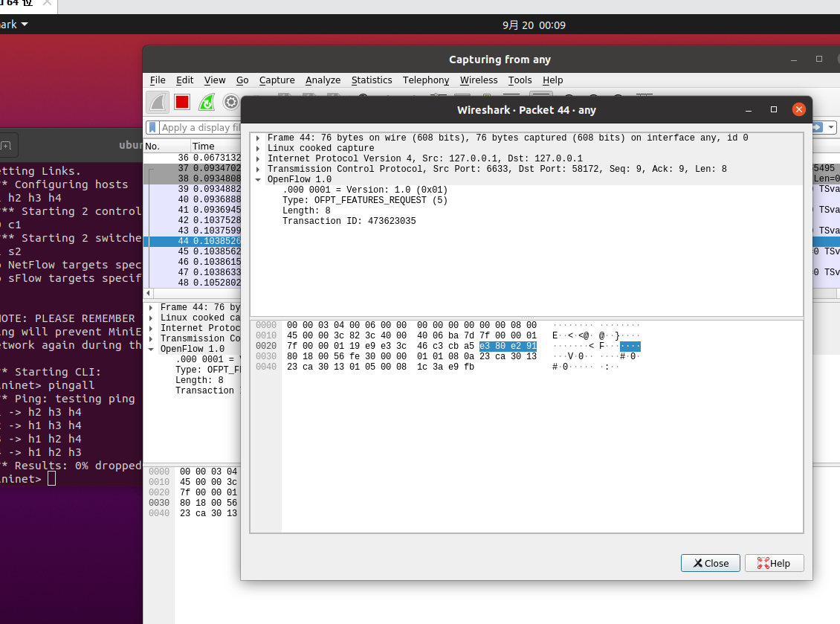Open the filter bar history dropdown arrow

coord(831,128)
